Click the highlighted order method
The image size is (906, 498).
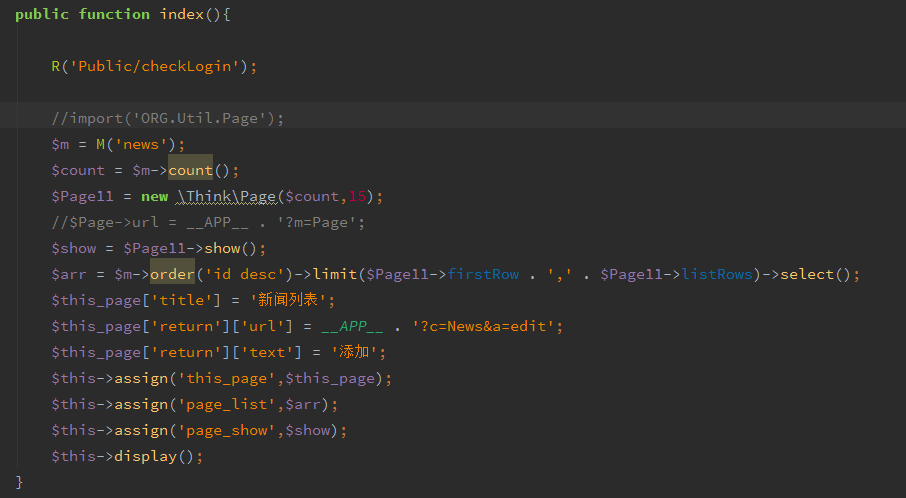point(172,274)
